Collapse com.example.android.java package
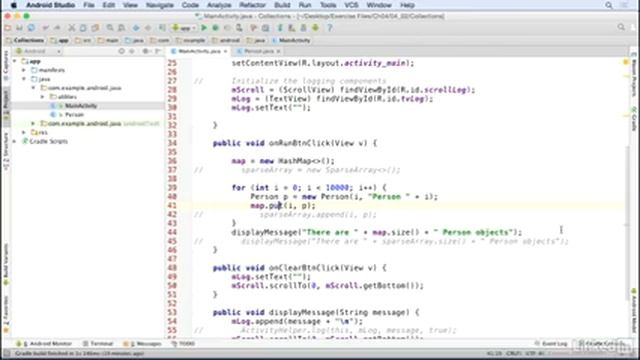This screenshot has width=640, height=360. click(33, 88)
